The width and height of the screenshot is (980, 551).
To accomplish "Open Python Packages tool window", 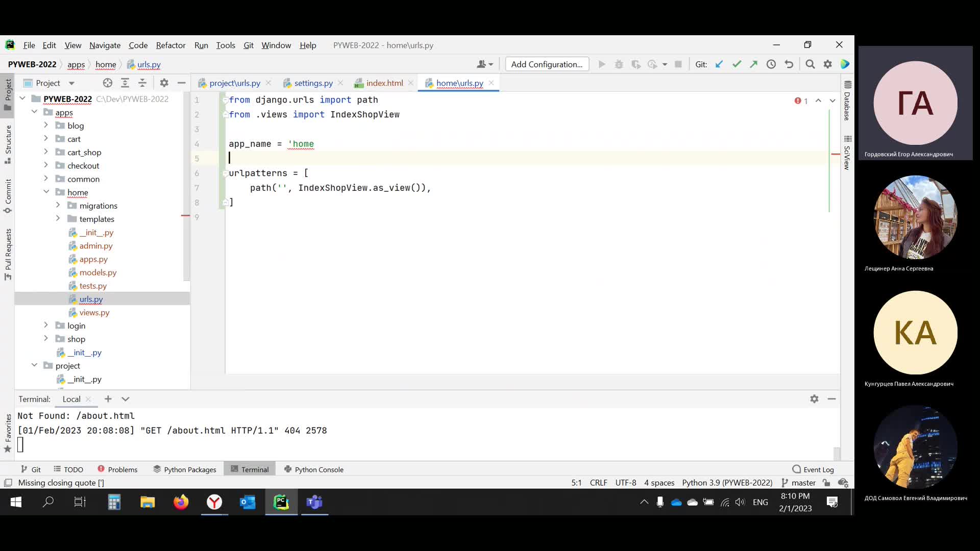I will (185, 469).
